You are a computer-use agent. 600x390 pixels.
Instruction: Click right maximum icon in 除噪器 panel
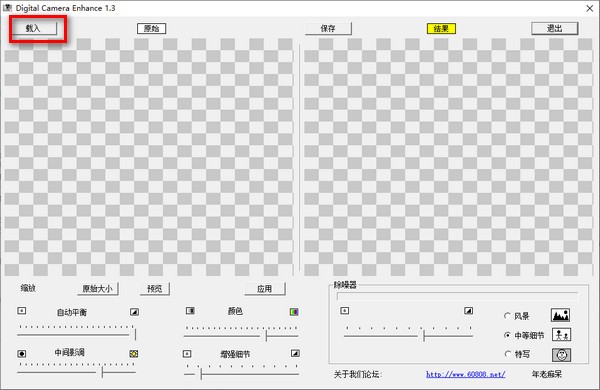[469, 311]
